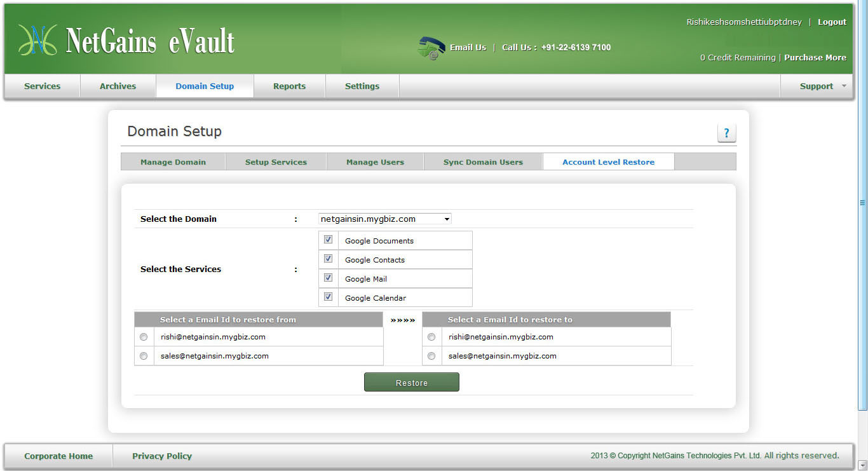Uncheck the Google Contacts checkbox
Screen dimensions: 868x471
point(329,259)
